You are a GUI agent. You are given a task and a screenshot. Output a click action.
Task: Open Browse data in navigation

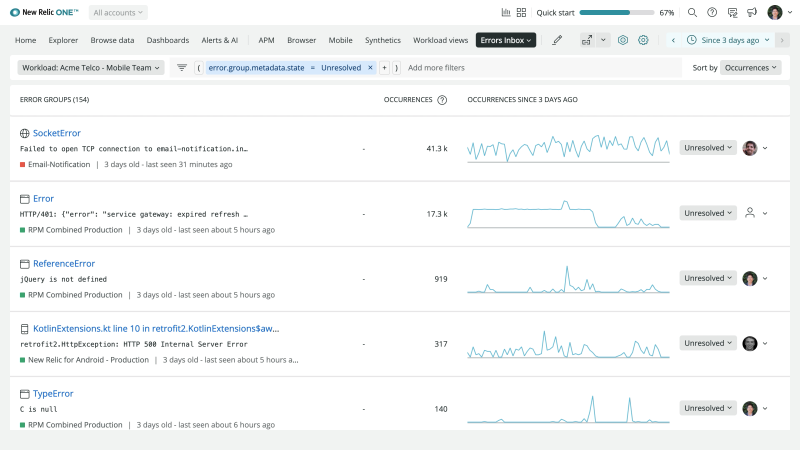[x=112, y=40]
